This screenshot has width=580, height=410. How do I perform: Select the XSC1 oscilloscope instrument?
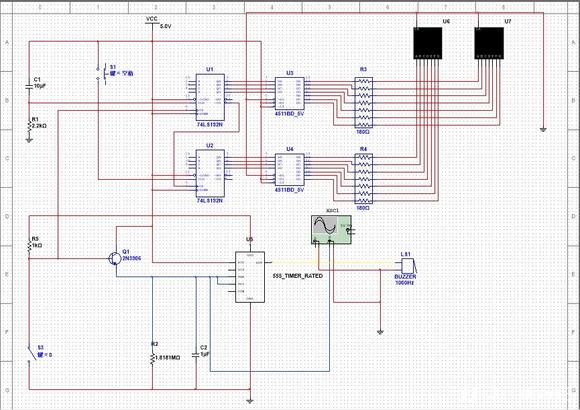[x=331, y=230]
